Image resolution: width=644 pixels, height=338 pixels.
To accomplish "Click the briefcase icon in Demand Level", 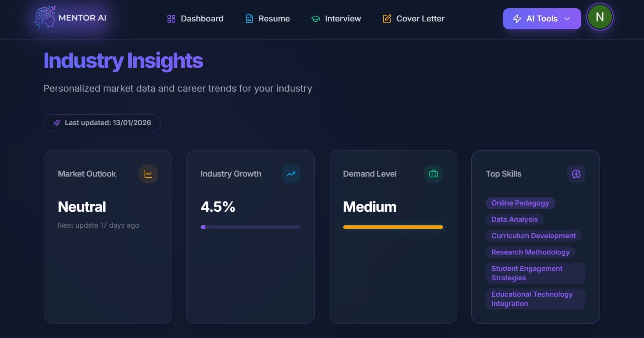I will 434,174.
